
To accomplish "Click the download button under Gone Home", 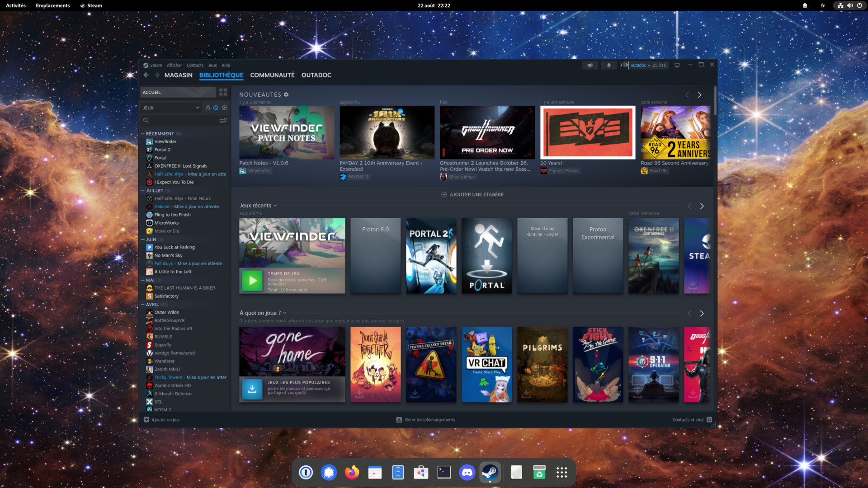I will pyautogui.click(x=252, y=389).
